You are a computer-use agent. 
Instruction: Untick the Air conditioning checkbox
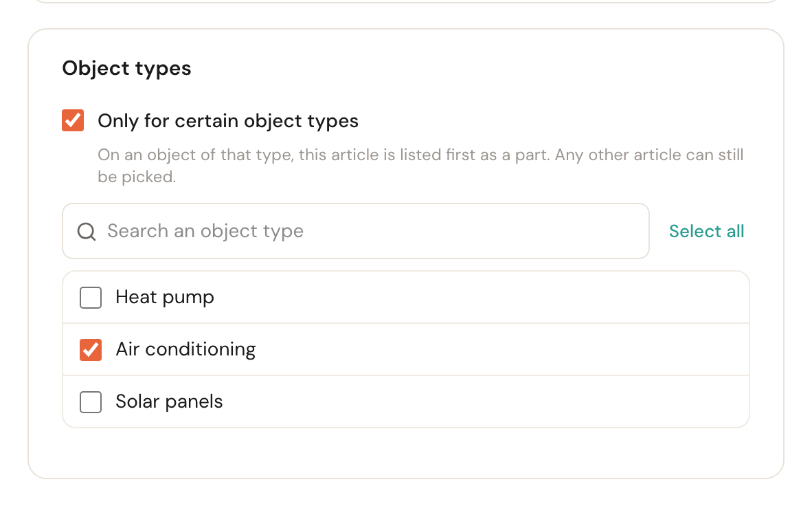[91, 349]
